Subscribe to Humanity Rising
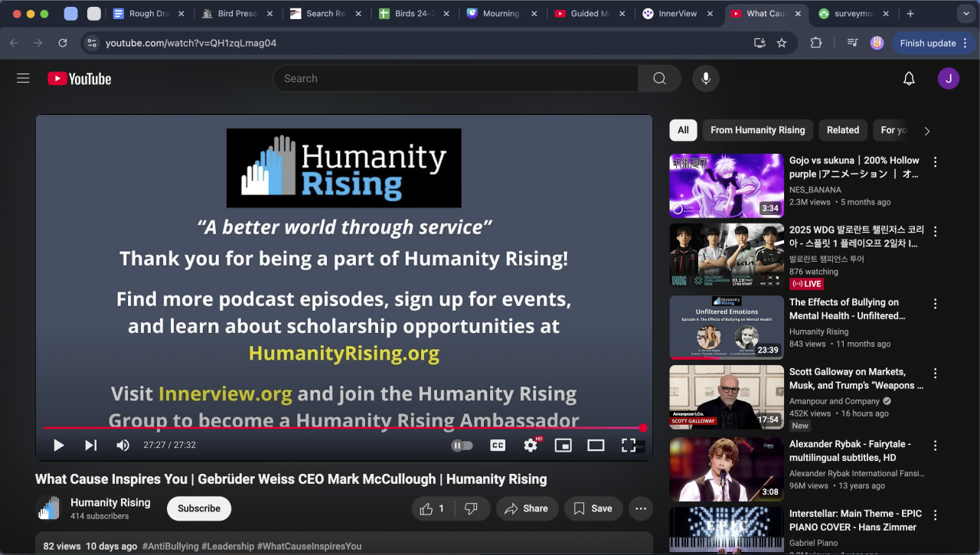 pos(199,508)
